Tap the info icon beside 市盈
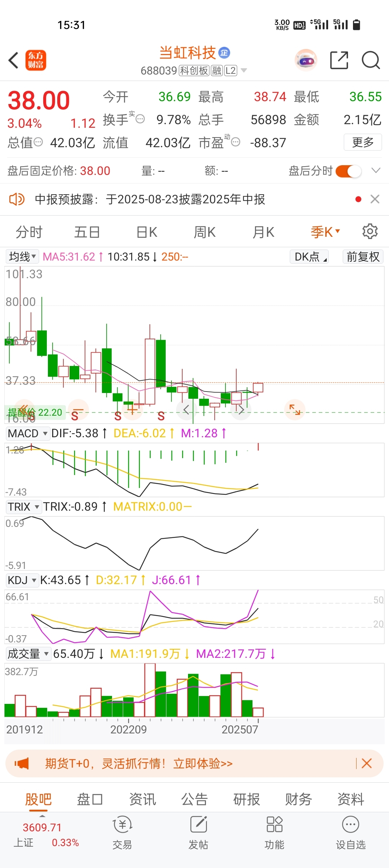Image resolution: width=389 pixels, height=868 pixels. tap(236, 142)
